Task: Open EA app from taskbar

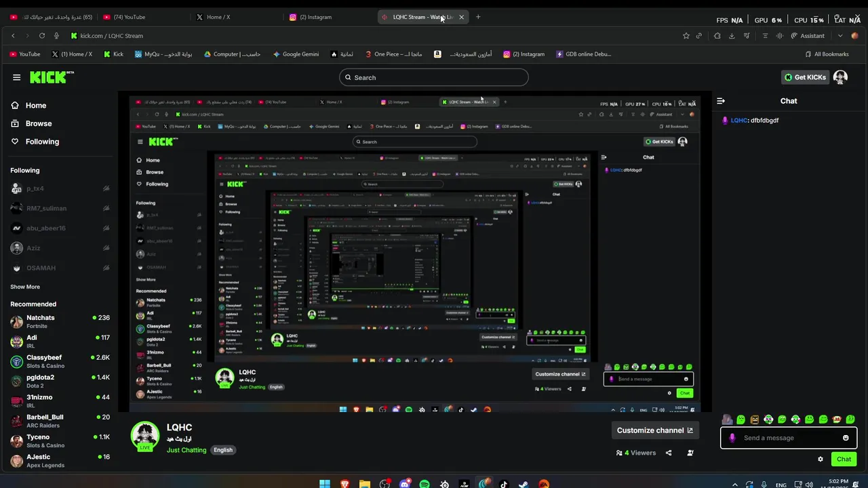Action: click(x=544, y=484)
